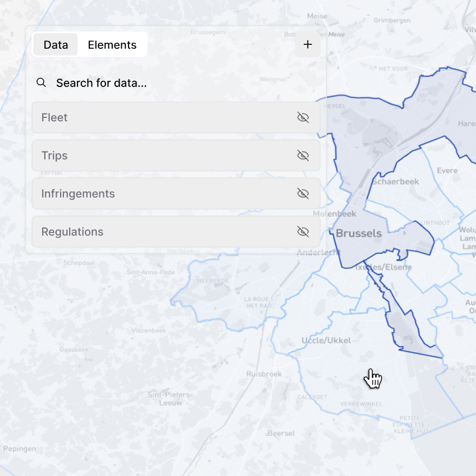Switch to the Elements tab

click(112, 45)
